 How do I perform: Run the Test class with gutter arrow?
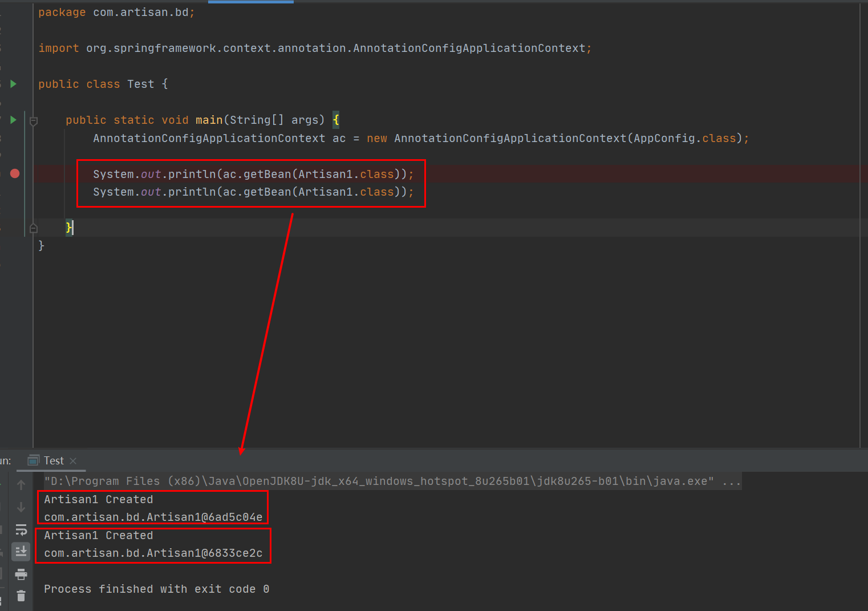coord(13,84)
